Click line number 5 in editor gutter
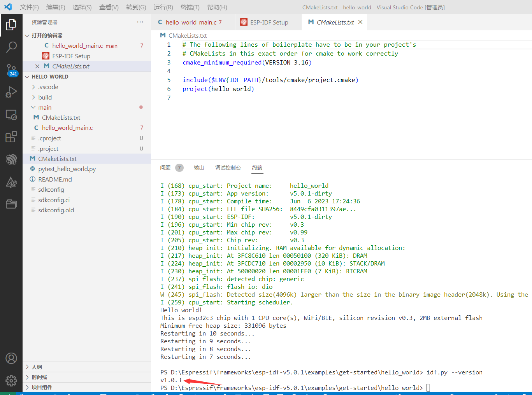 coord(169,80)
